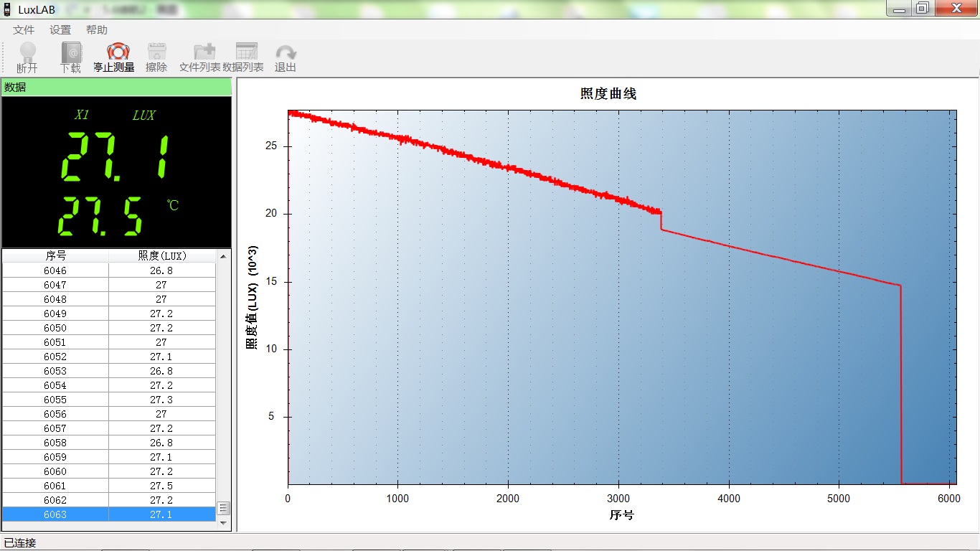Select row 6054 in data table
Screen dimensions: 980x551
[109, 385]
